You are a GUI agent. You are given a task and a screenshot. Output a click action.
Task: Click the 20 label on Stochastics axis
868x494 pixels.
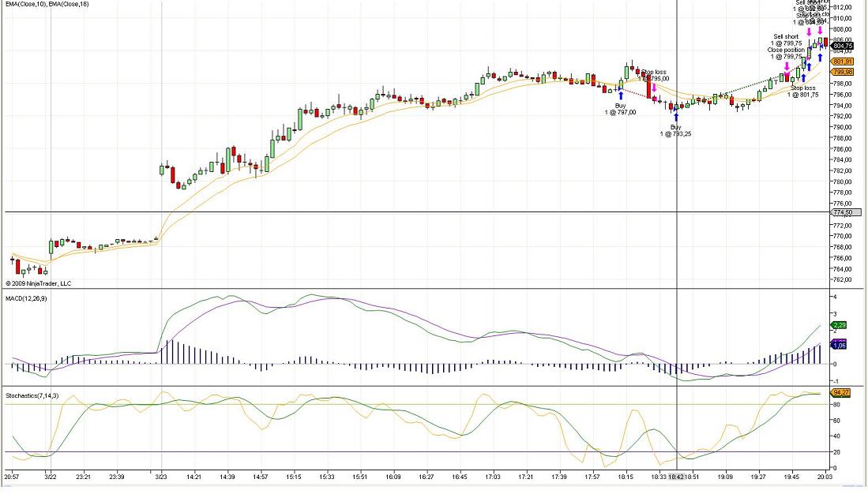coord(837,452)
